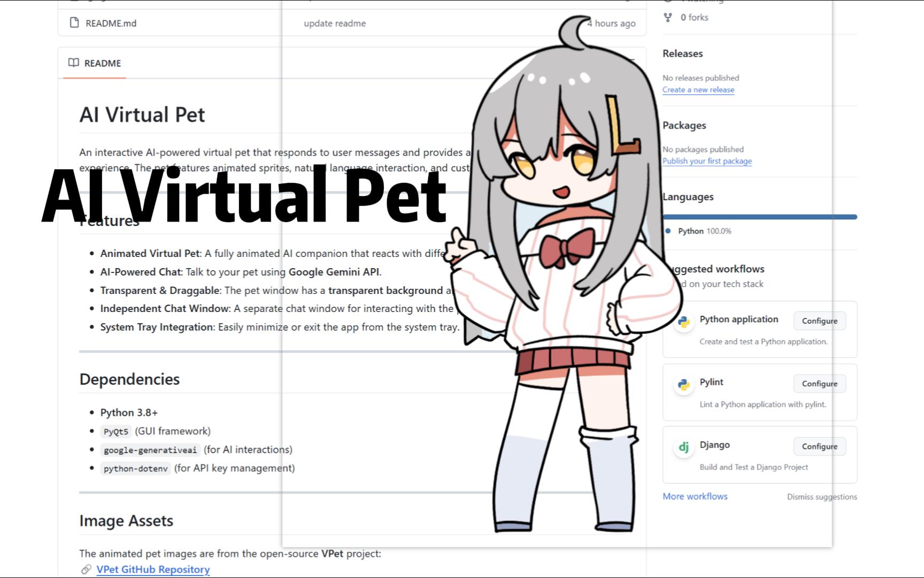Screen dimensions: 924x578
Task: Click Dismiss suggestions
Action: (x=822, y=497)
